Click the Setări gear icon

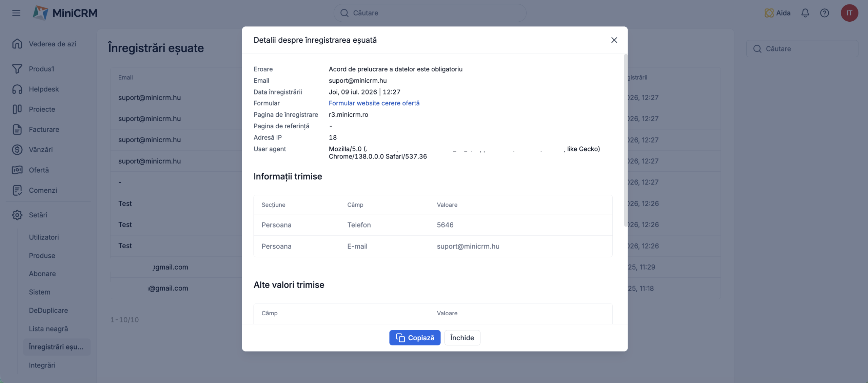pyautogui.click(x=17, y=215)
